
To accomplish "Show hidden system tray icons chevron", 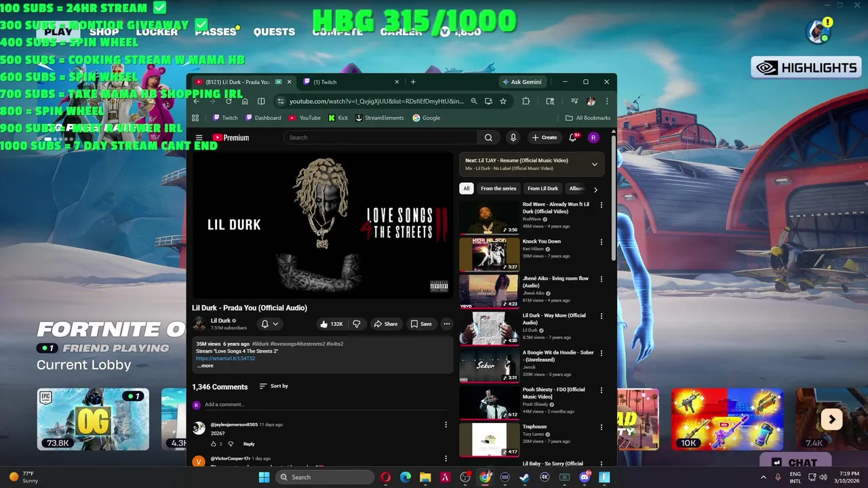I will pyautogui.click(x=763, y=477).
